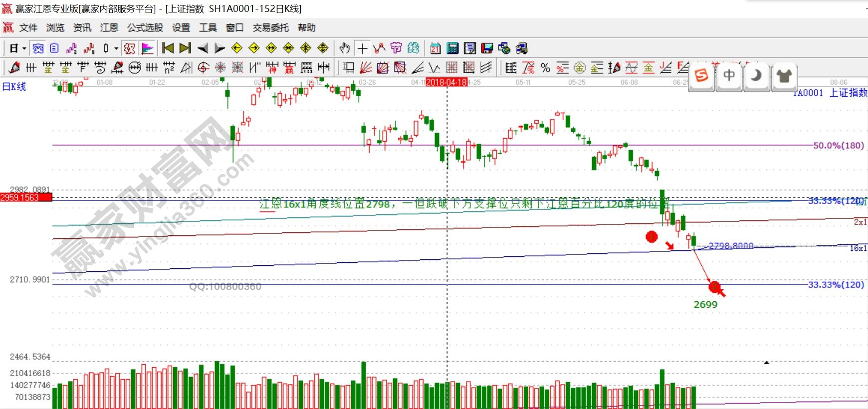Viewport: 868px width, 409px height.
Task: Click the calendar icon showing 21
Action: coord(435,48)
